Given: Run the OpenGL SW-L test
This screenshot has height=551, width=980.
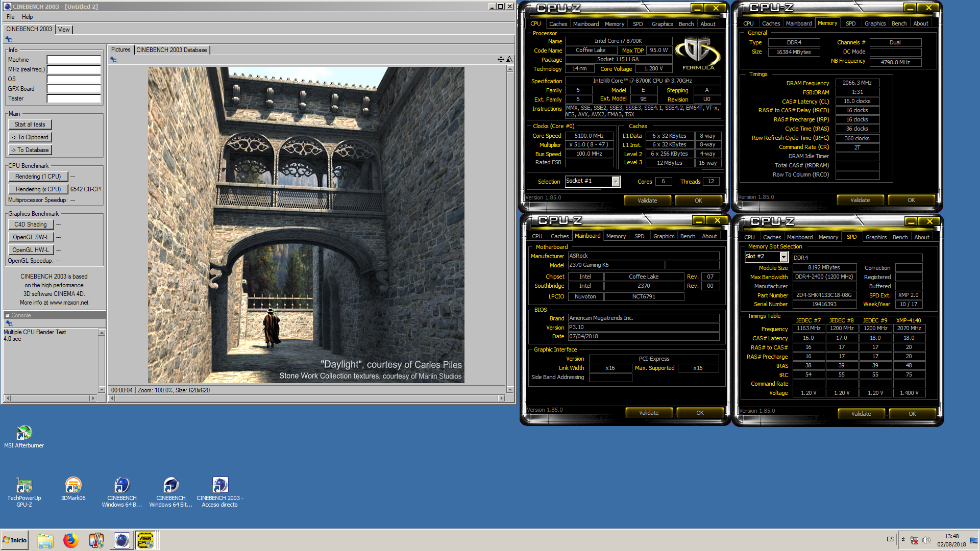Looking at the screenshot, I should (x=31, y=237).
